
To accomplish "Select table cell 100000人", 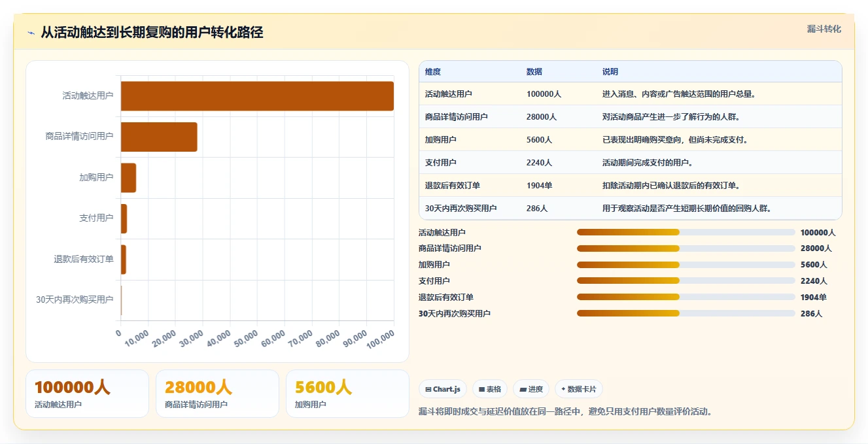I will click(x=544, y=94).
